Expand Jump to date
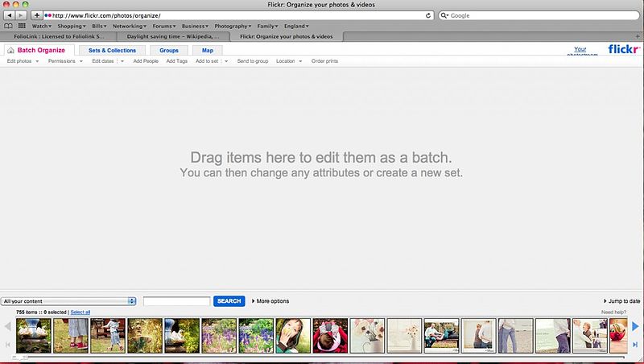 [x=621, y=301]
